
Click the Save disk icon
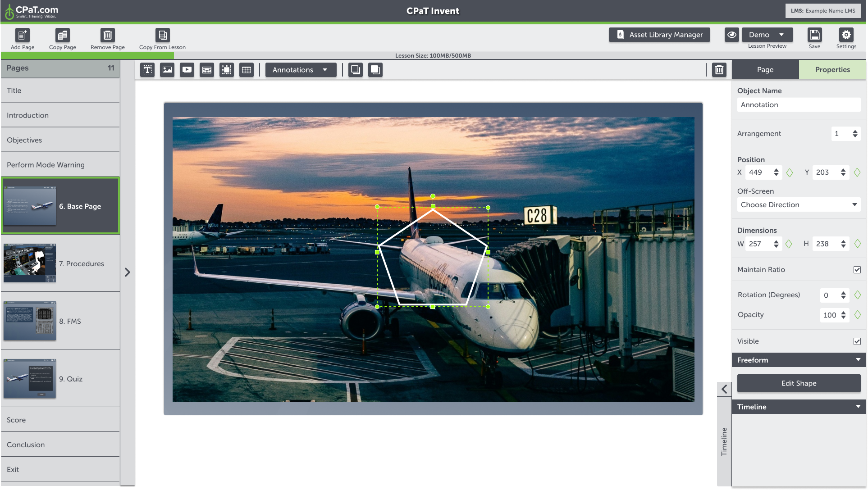[814, 35]
